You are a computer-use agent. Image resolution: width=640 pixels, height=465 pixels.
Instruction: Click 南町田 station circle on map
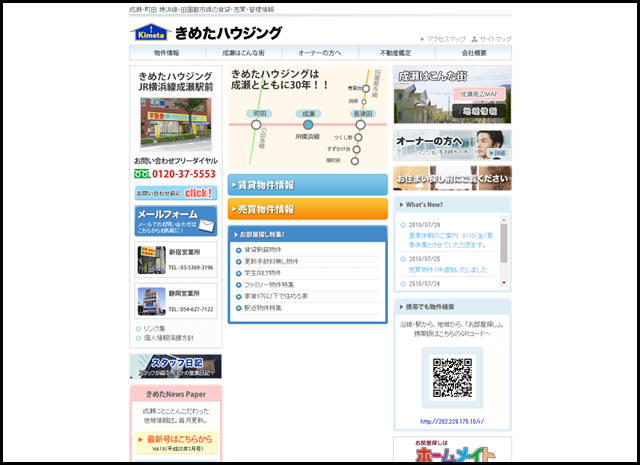355,161
